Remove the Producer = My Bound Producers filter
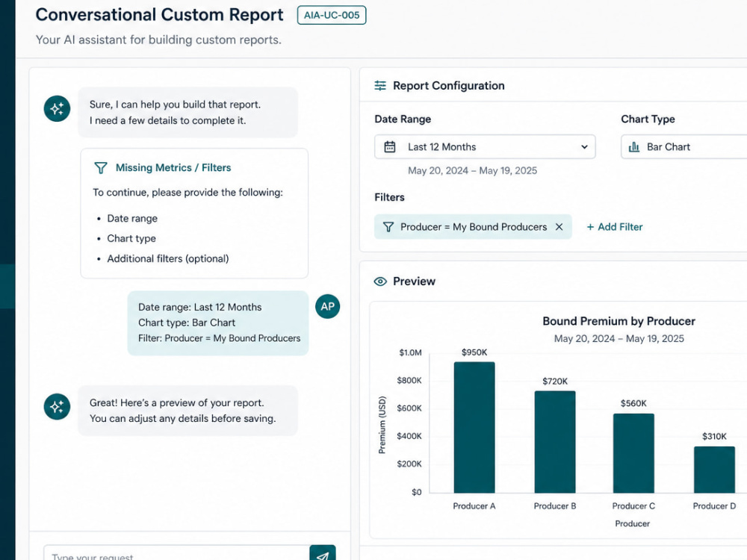Viewport: 747px width, 560px height. (560, 227)
